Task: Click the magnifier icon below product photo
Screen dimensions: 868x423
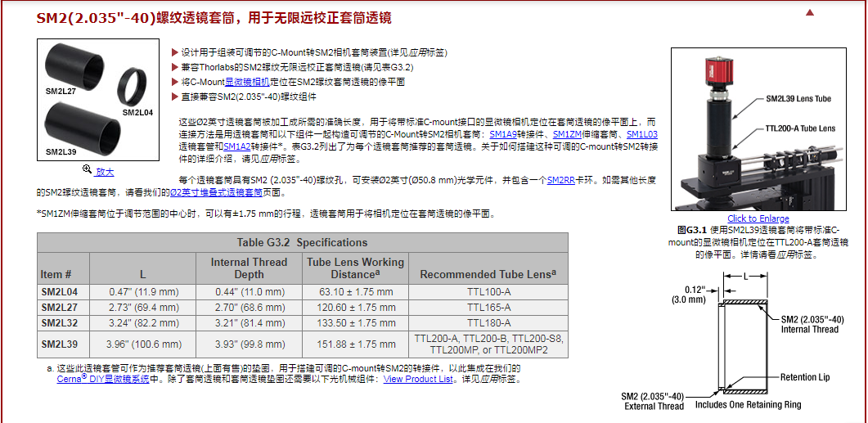Action: pos(88,170)
